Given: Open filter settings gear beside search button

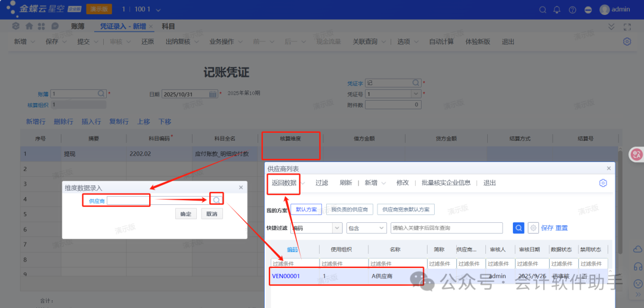Looking at the screenshot, I should click(x=533, y=228).
